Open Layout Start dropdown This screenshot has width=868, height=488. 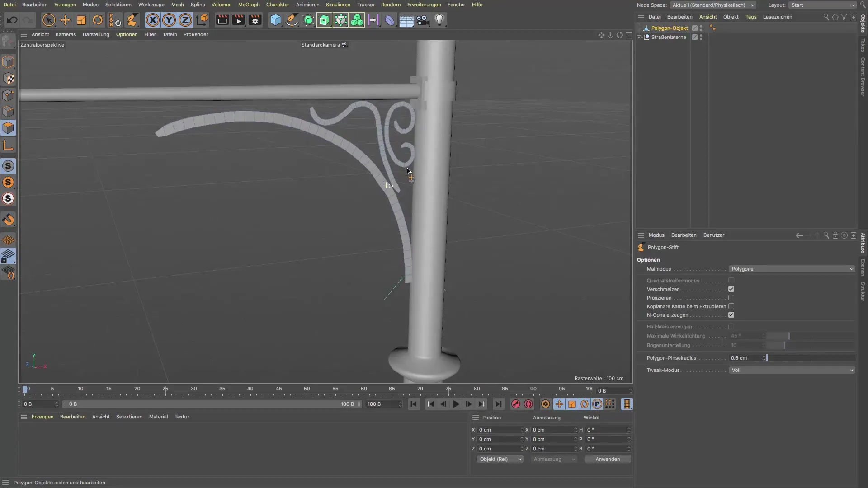point(822,5)
